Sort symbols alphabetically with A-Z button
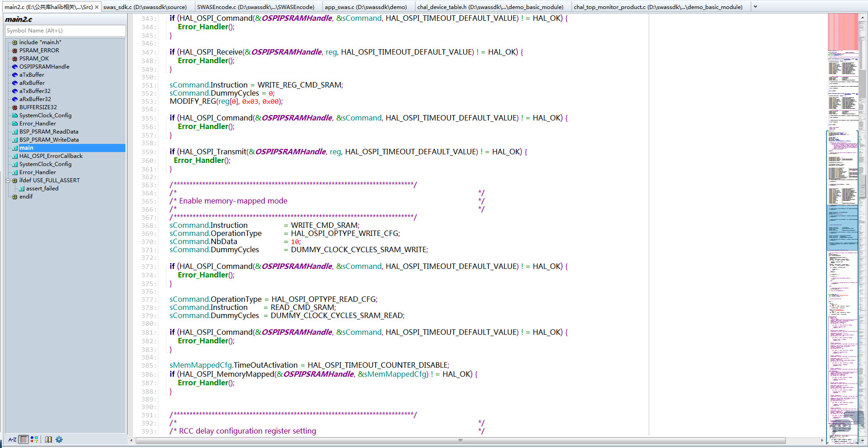 point(12,439)
